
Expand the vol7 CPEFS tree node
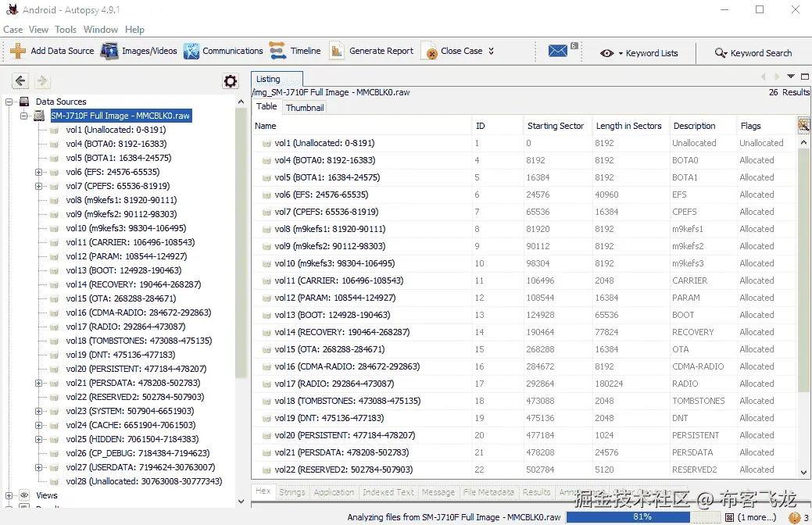(x=38, y=186)
